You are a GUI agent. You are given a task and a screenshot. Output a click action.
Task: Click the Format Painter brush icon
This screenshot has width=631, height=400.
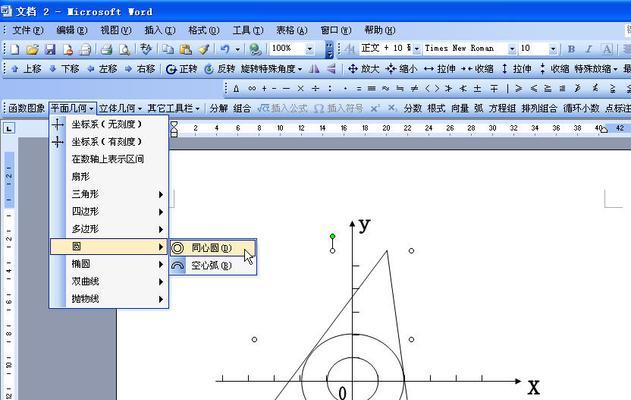coord(204,49)
